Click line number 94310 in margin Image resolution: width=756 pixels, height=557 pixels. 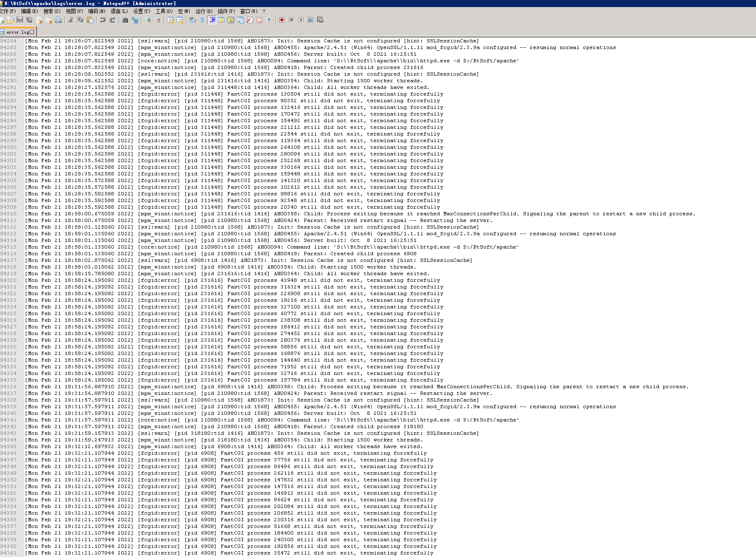(x=8, y=214)
